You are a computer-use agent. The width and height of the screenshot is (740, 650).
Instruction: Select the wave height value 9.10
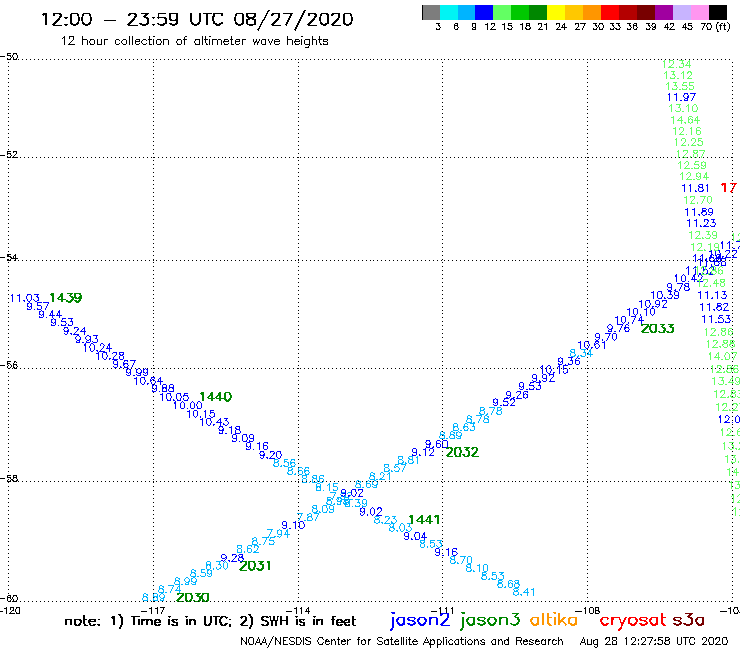pyautogui.click(x=293, y=525)
